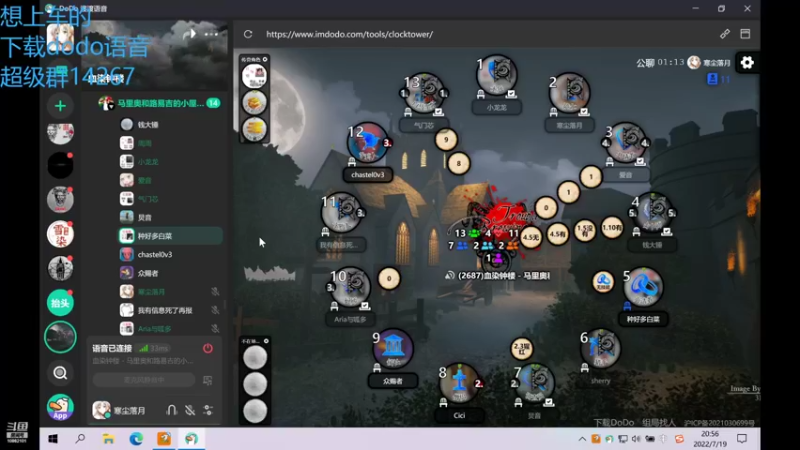Viewport: 800px width, 450px height.
Task: Click the forward arrow icon above the channel list
Action: (189, 34)
